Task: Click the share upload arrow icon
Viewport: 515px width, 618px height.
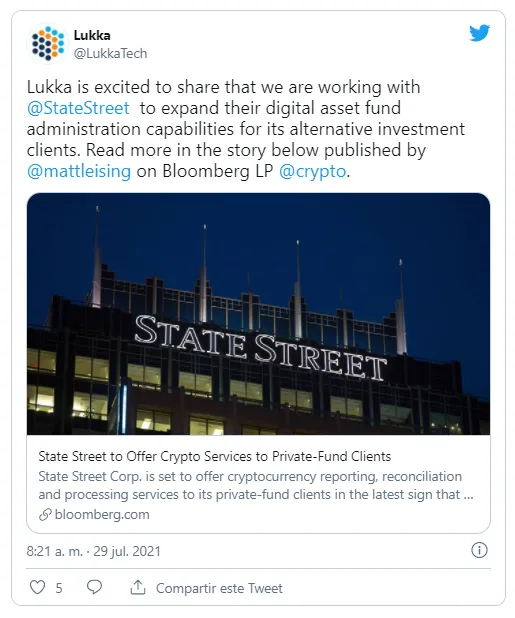Action: (138, 587)
